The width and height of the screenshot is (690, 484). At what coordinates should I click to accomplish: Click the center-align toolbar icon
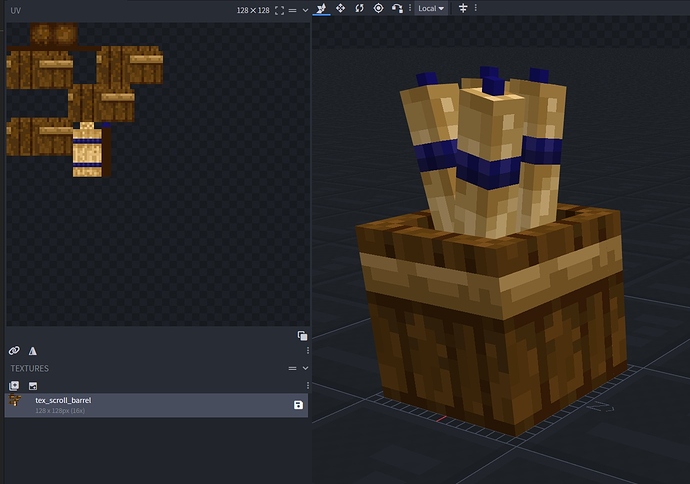click(463, 8)
